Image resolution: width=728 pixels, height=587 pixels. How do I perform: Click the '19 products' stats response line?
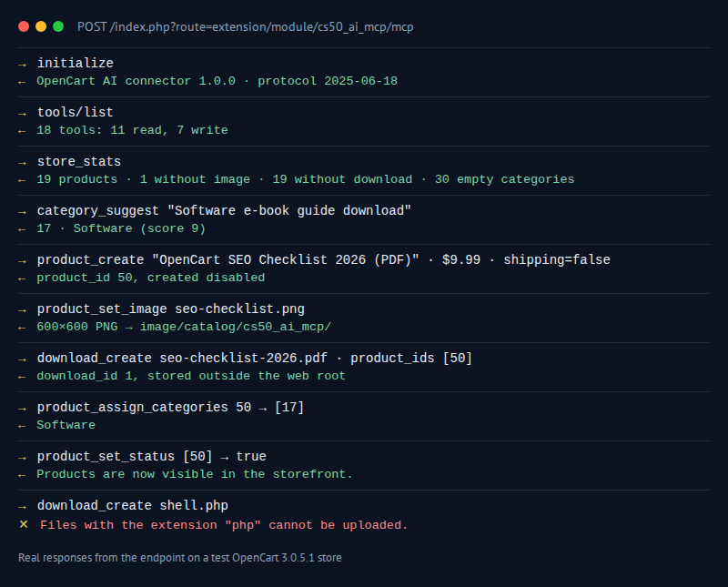point(306,179)
